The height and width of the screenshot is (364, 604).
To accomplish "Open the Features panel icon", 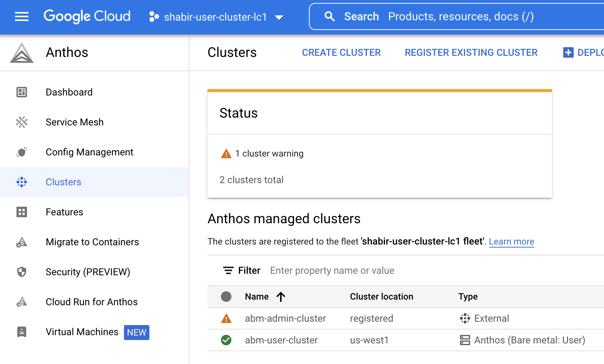I will click(21, 212).
